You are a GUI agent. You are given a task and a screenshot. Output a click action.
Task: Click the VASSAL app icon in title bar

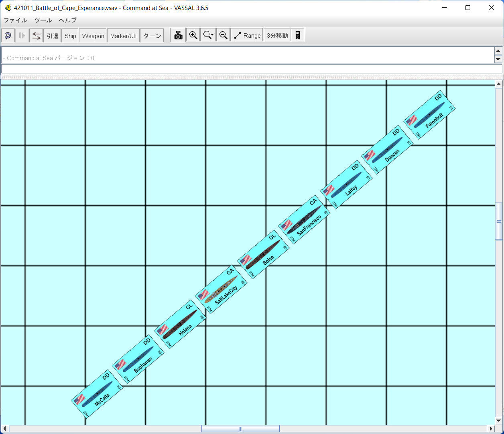pyautogui.click(x=8, y=8)
